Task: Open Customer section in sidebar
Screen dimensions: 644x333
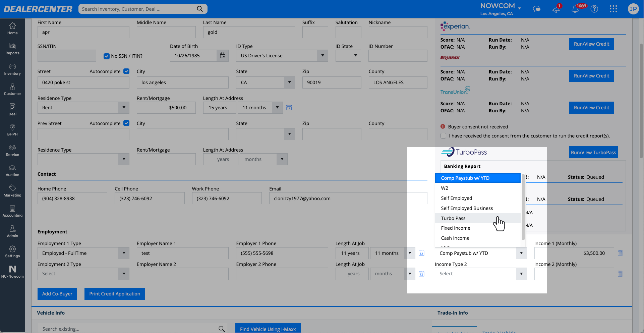Action: coord(12,90)
